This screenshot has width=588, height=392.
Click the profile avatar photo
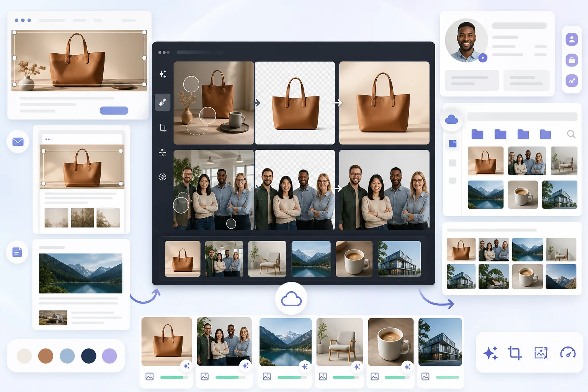pyautogui.click(x=466, y=40)
